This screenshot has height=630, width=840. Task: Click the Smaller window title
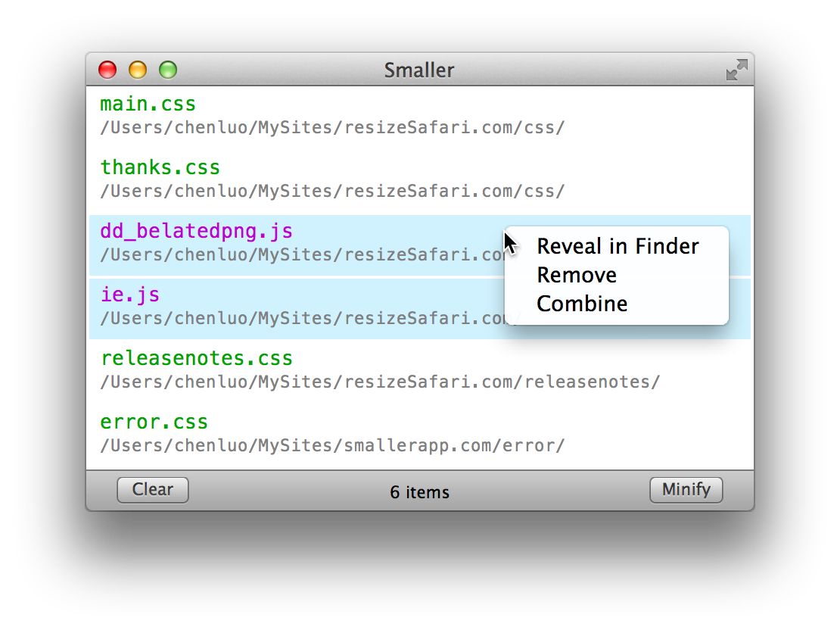[419, 70]
